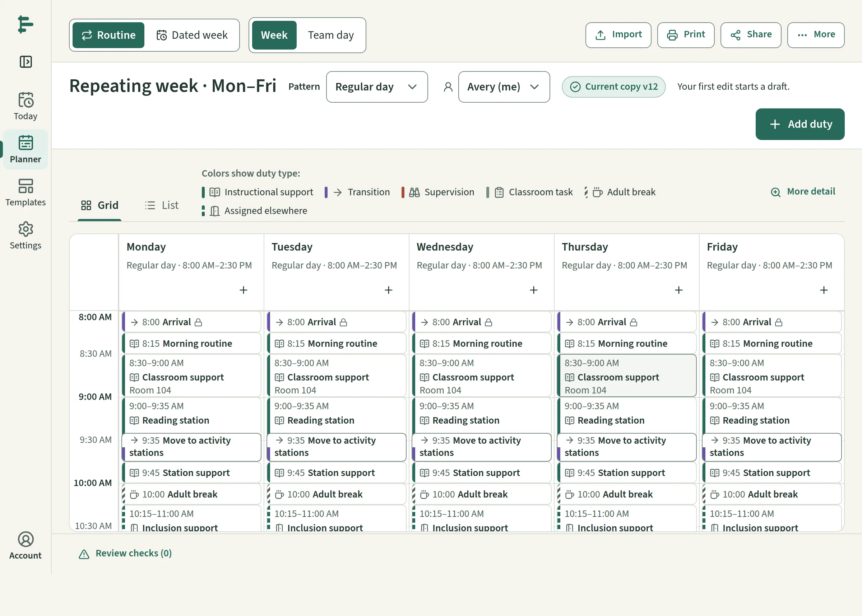Add a duty to Monday with plus icon
862x616 pixels.
click(x=244, y=290)
